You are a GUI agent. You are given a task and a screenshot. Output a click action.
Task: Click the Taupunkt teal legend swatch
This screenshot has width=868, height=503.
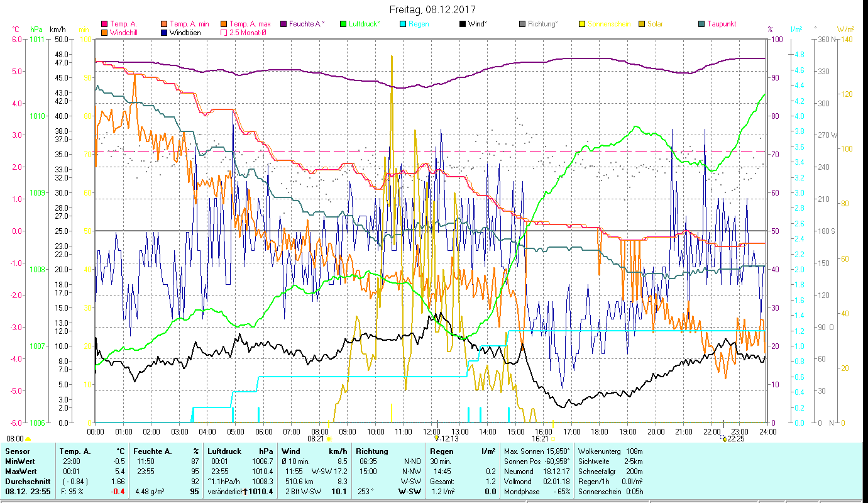point(701,24)
